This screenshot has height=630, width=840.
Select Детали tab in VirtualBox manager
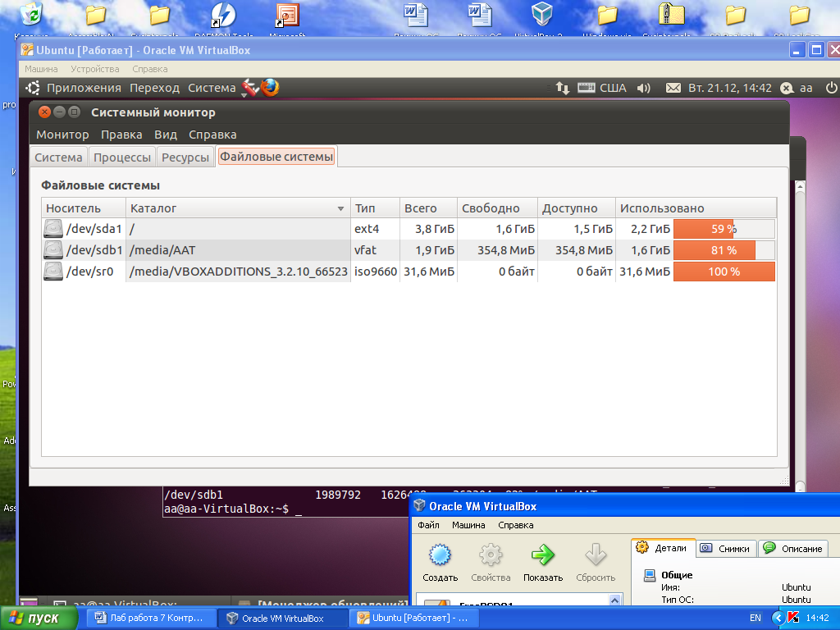tap(663, 548)
